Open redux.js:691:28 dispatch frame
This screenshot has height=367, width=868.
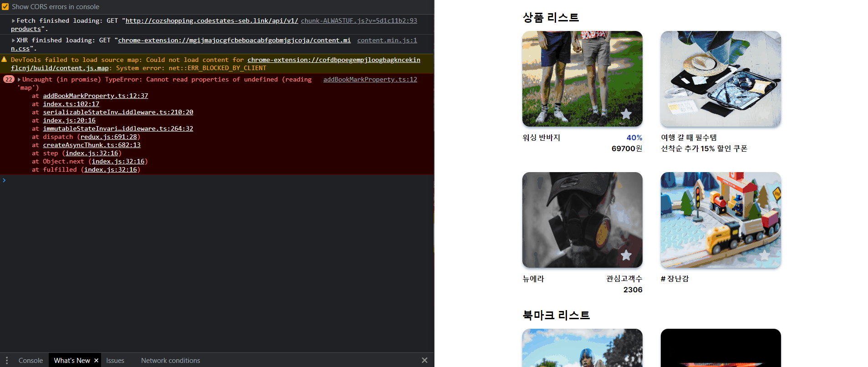(109, 137)
